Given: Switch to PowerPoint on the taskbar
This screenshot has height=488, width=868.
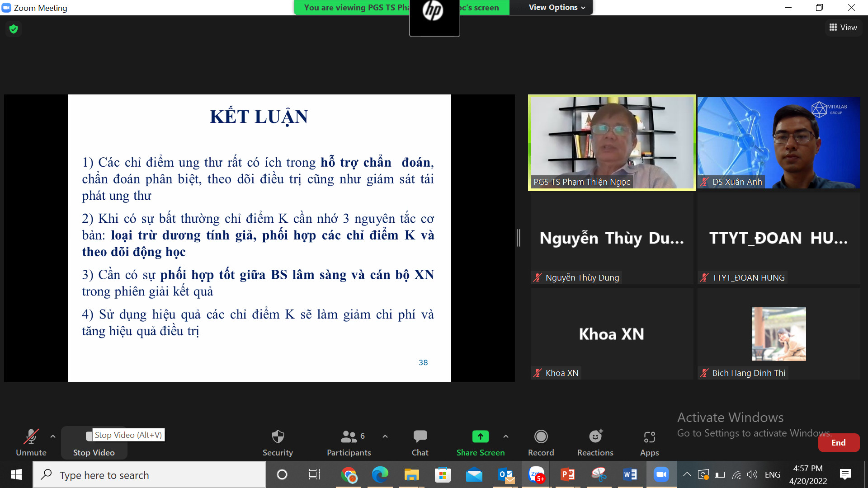Looking at the screenshot, I should pyautogui.click(x=567, y=474).
